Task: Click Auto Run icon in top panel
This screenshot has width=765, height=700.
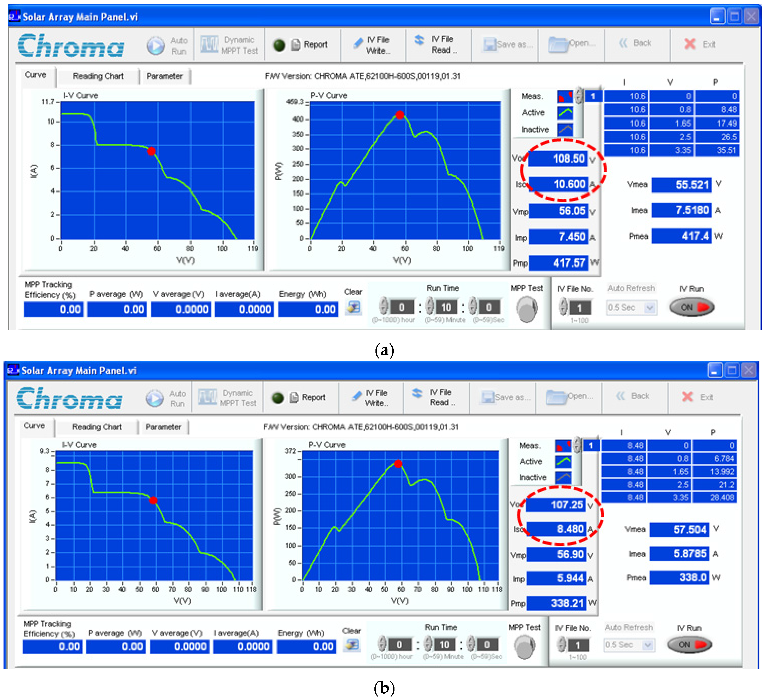Action: click(x=156, y=46)
